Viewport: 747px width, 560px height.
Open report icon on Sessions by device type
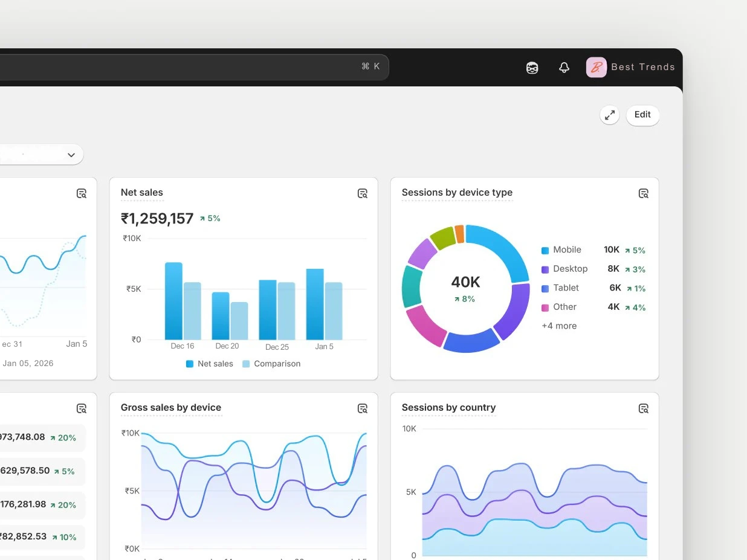click(x=644, y=193)
